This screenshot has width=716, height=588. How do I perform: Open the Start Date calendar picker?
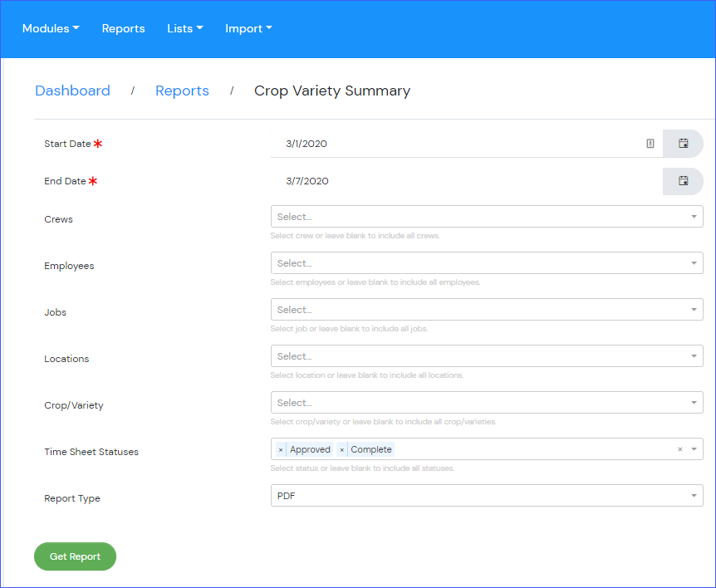683,144
